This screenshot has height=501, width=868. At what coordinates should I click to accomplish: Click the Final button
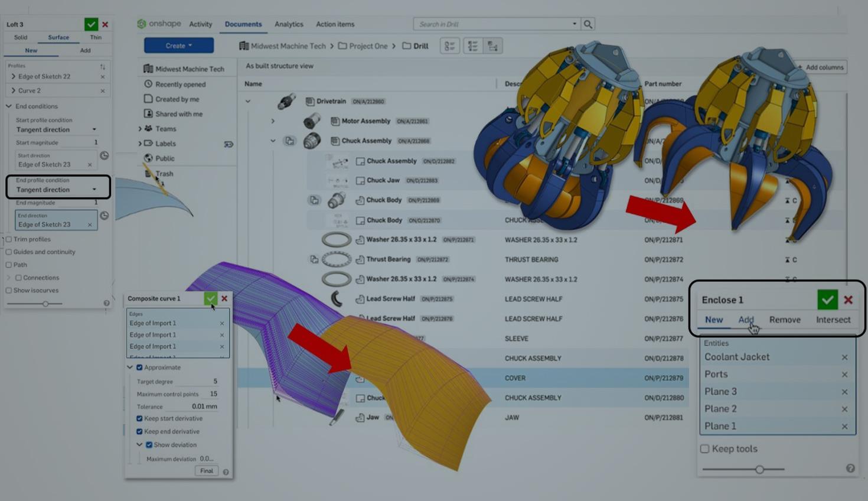pos(206,471)
